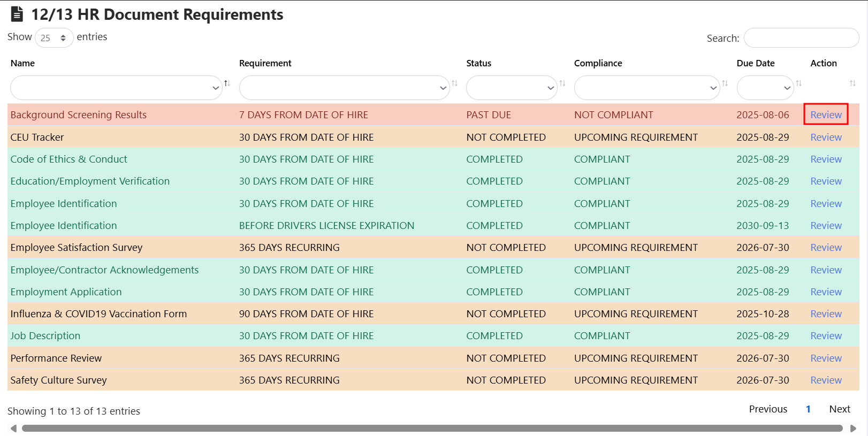
Task: Go to the Previous page
Action: (767, 409)
